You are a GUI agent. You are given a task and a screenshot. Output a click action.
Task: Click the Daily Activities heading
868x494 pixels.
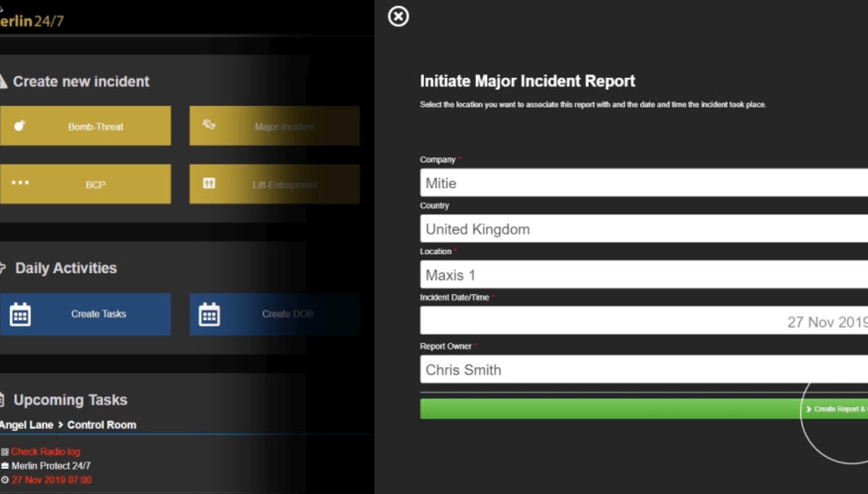click(66, 268)
